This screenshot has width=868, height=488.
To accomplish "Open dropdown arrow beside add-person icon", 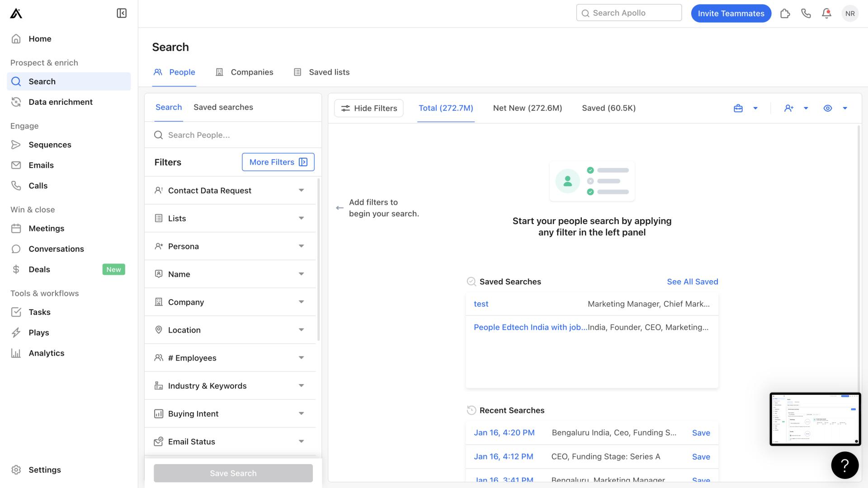I will click(x=806, y=108).
